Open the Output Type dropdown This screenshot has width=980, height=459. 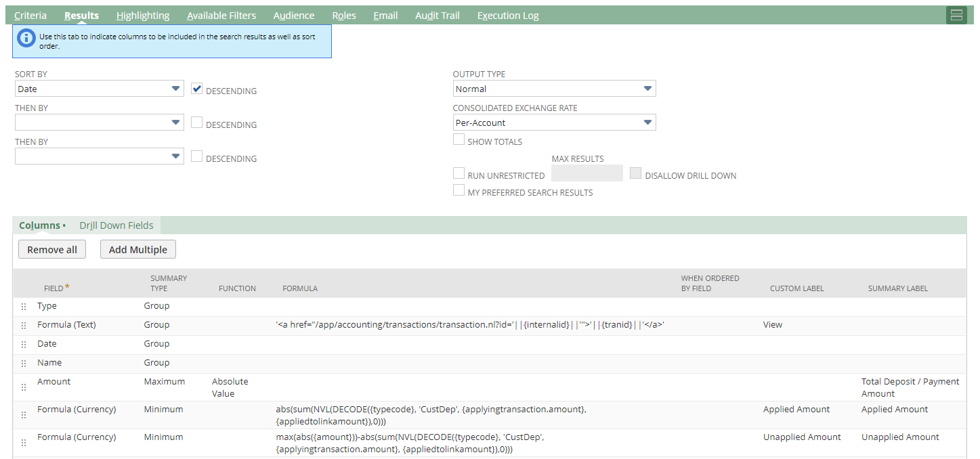[x=554, y=89]
